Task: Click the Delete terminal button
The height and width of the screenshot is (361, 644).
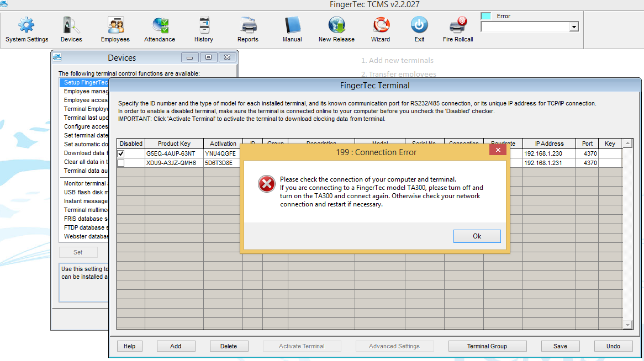Action: tap(229, 346)
